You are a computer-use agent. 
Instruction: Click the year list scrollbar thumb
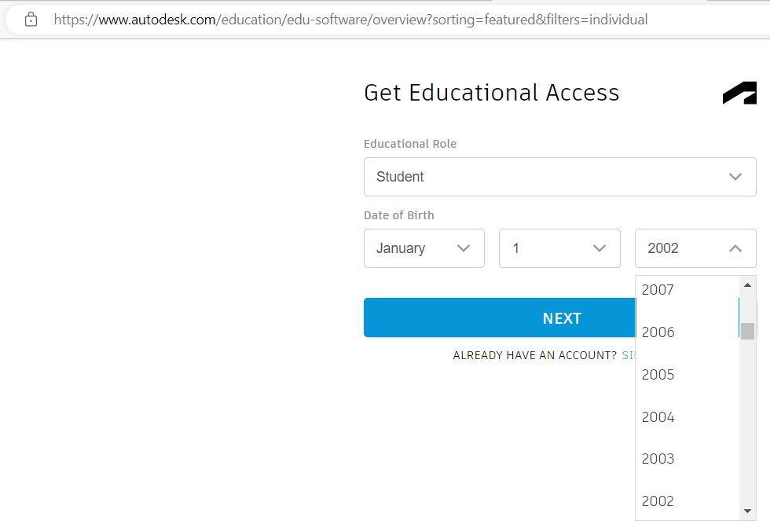pyautogui.click(x=747, y=331)
